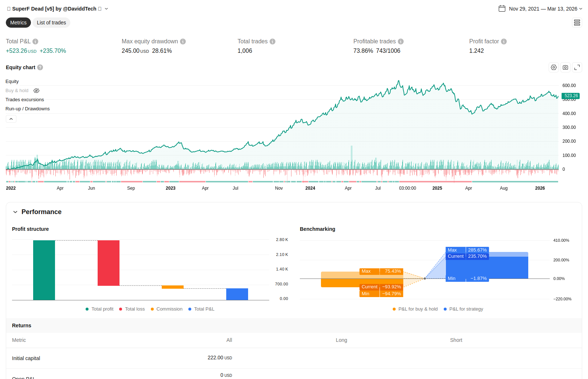The height and width of the screenshot is (379, 588).
Task: Toggle Buy & hold visibility eye icon
Action: [36, 91]
